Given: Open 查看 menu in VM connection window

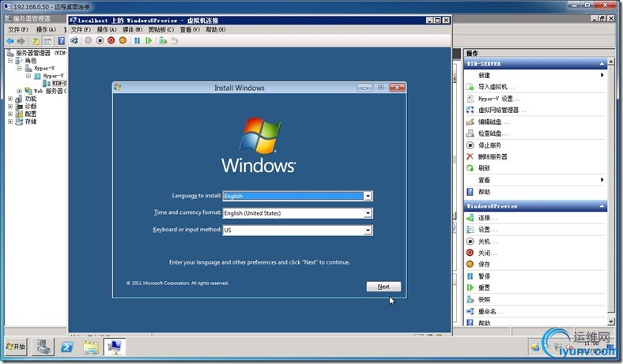Looking at the screenshot, I should tap(190, 30).
